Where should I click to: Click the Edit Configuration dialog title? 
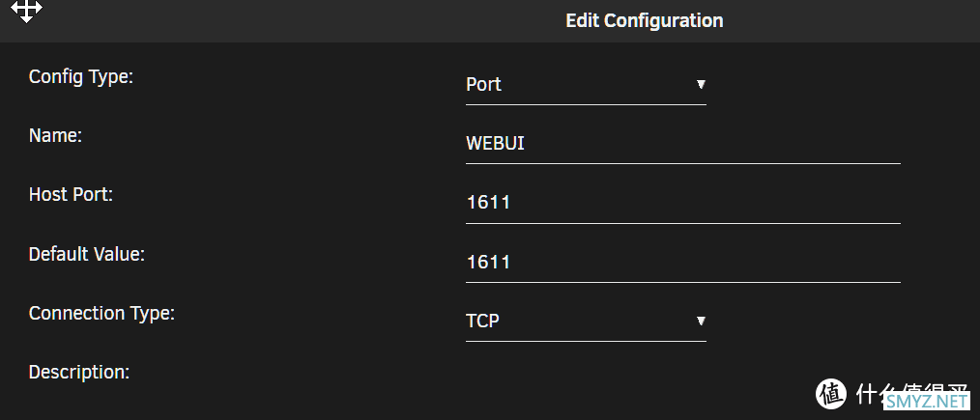coord(645,20)
